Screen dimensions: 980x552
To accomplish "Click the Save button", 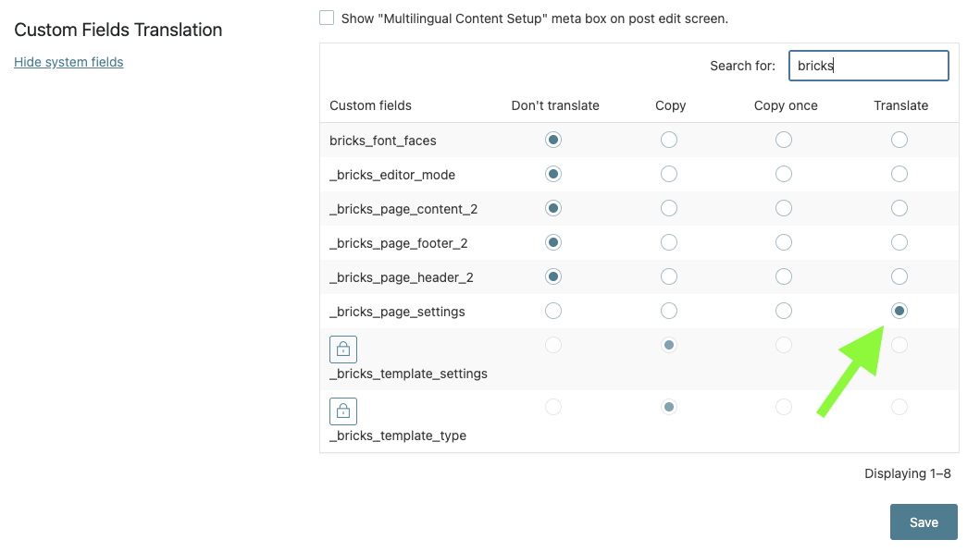I will (924, 522).
